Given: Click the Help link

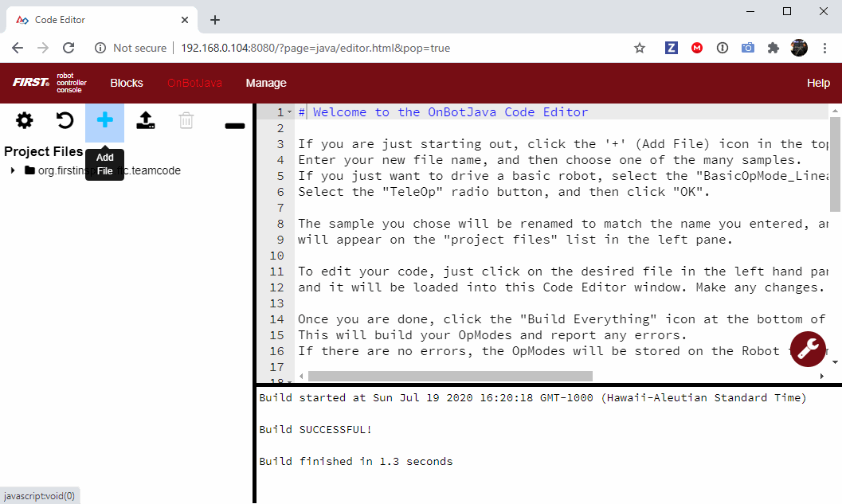Looking at the screenshot, I should click(818, 83).
